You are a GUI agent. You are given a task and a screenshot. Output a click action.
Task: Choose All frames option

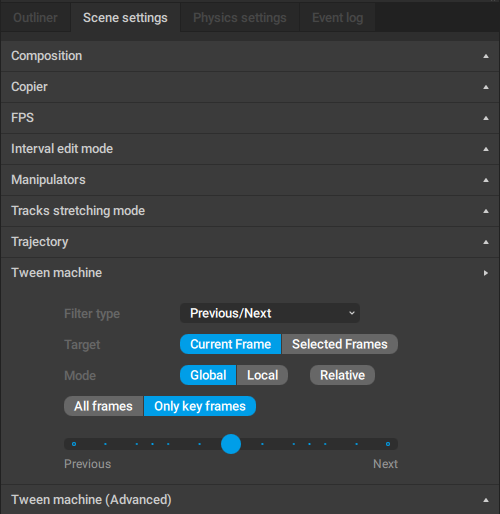pos(103,406)
